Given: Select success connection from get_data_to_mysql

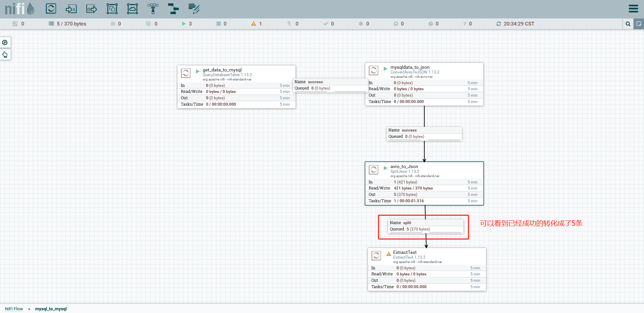Looking at the screenshot, I should 330,85.
